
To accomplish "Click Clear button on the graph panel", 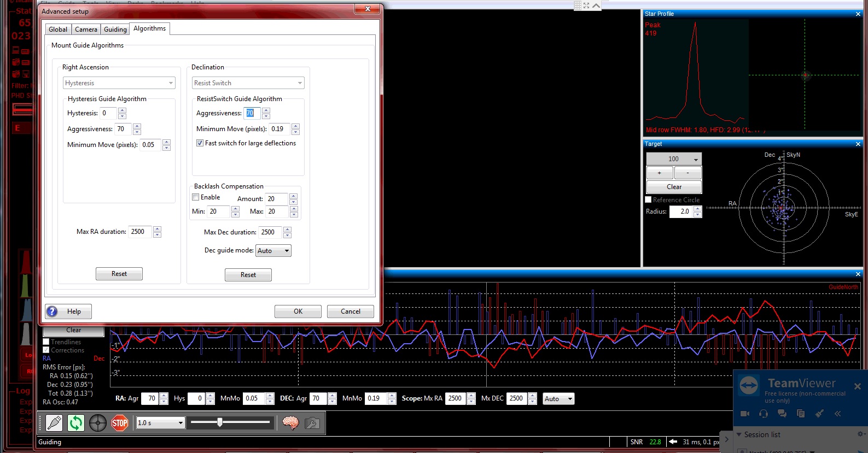I will (74, 330).
